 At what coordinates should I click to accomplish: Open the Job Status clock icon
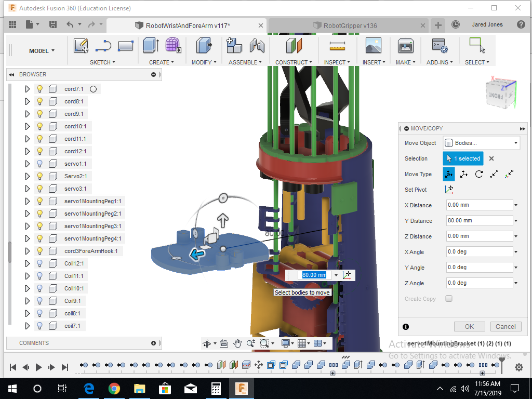click(x=456, y=24)
